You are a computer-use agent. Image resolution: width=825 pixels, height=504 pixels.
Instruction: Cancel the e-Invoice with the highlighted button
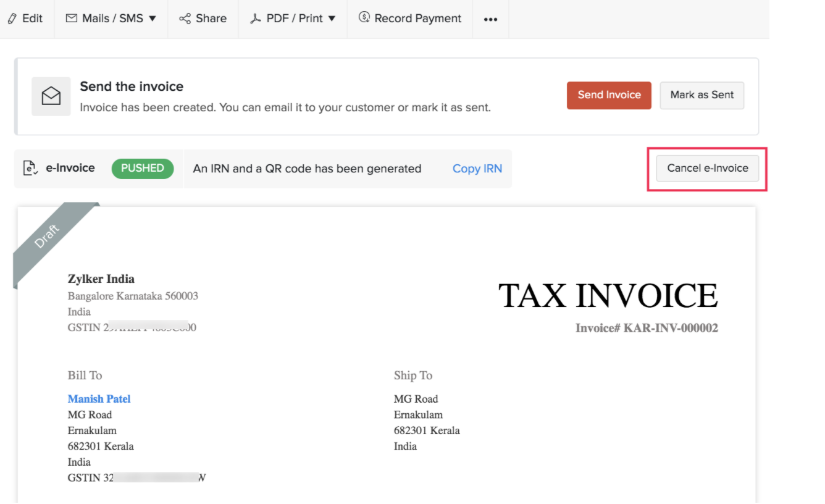point(707,167)
